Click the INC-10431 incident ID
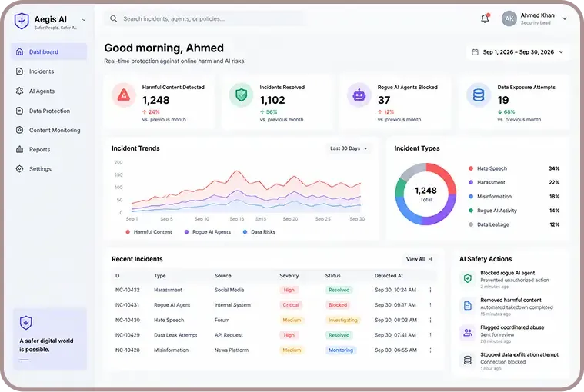 pos(127,305)
